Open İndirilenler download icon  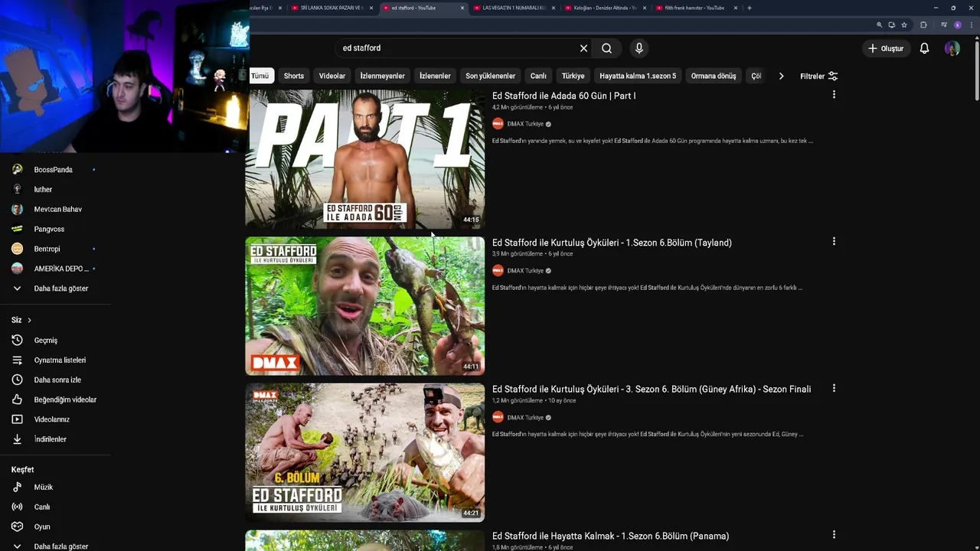click(x=17, y=439)
